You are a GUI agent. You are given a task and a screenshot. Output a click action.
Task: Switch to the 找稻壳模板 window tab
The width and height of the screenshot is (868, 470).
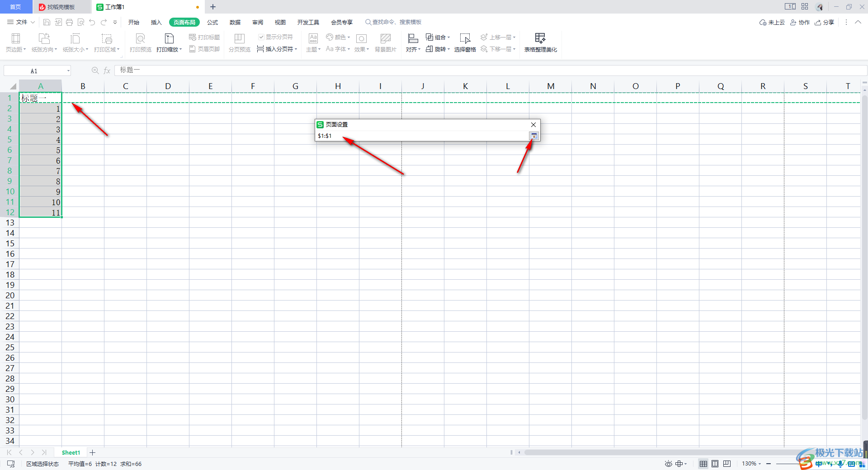[61, 7]
